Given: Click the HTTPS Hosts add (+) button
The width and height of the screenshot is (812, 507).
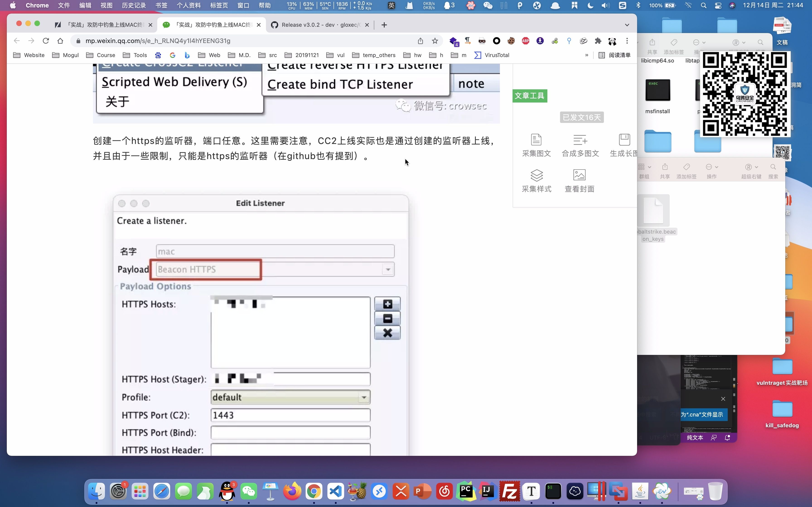Looking at the screenshot, I should (x=388, y=303).
